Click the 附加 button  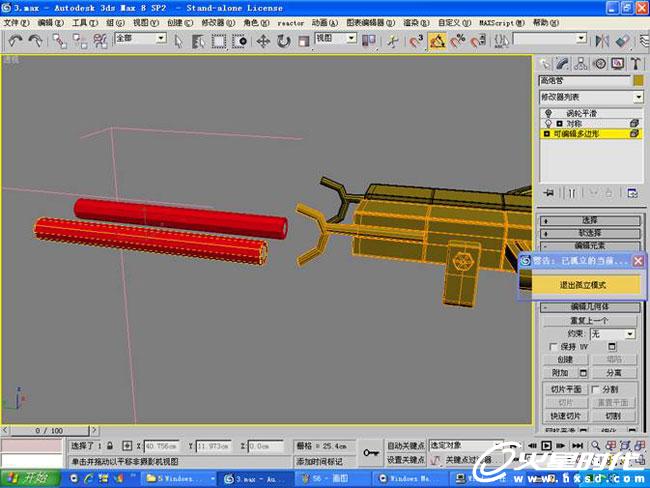click(x=560, y=373)
